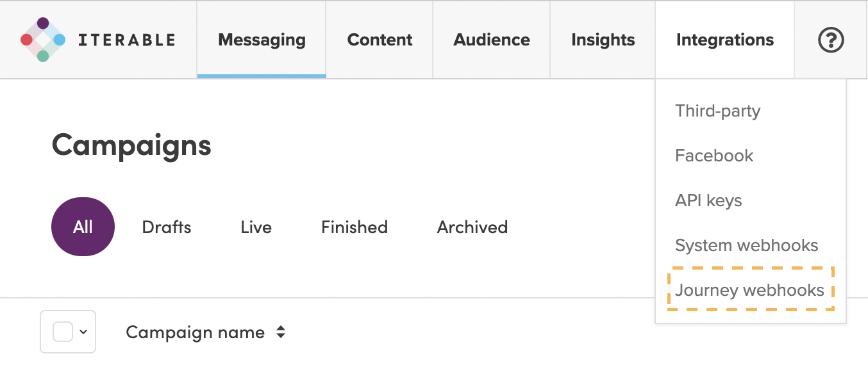
Task: Open the Messaging navigation tab
Action: click(x=262, y=40)
